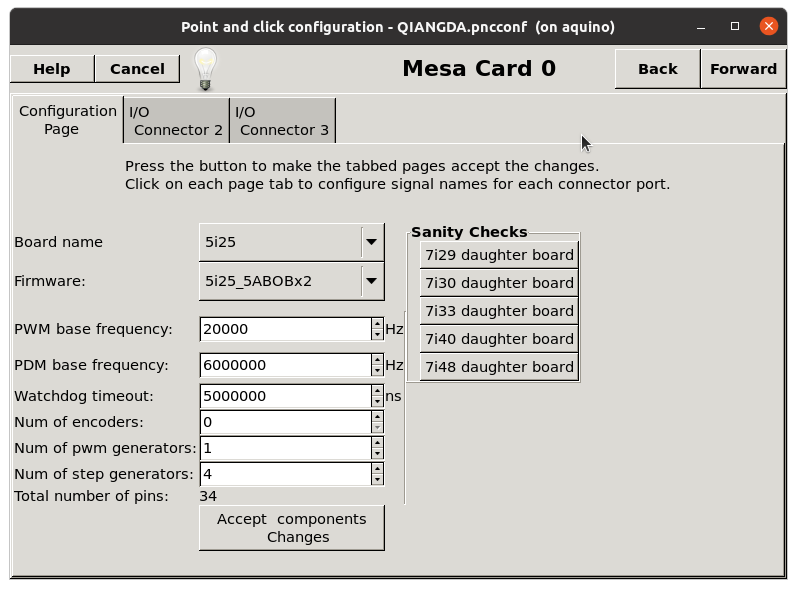The height and width of the screenshot is (589, 797).
Task: Maximize the pncconf window
Action: [x=735, y=26]
